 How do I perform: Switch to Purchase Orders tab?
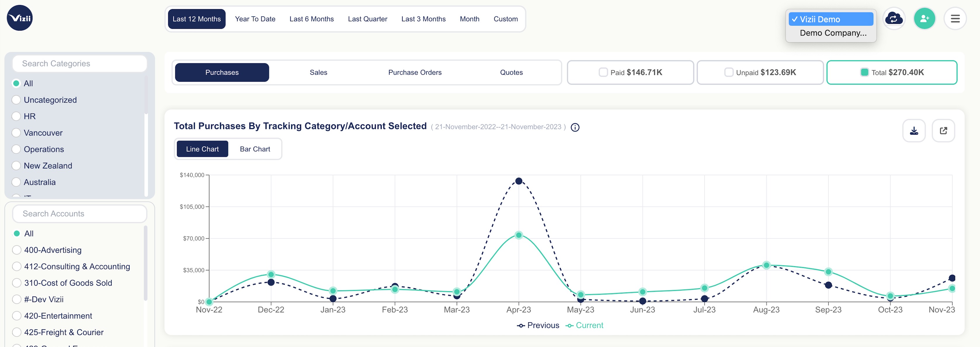415,72
